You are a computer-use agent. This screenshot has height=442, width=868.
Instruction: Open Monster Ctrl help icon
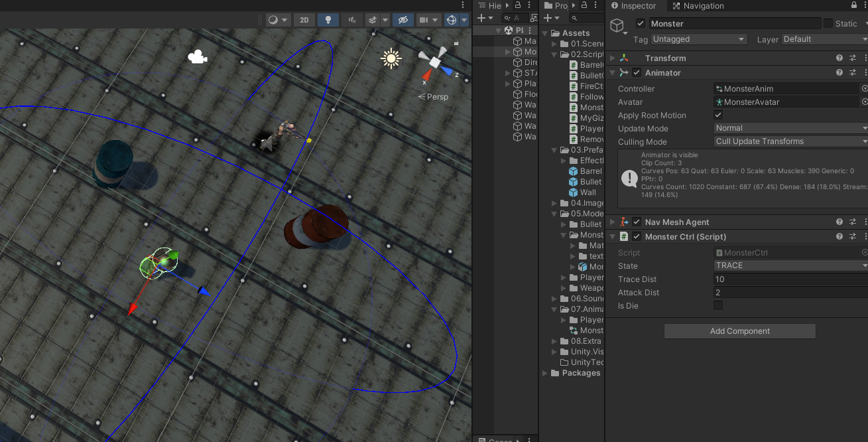[839, 237]
